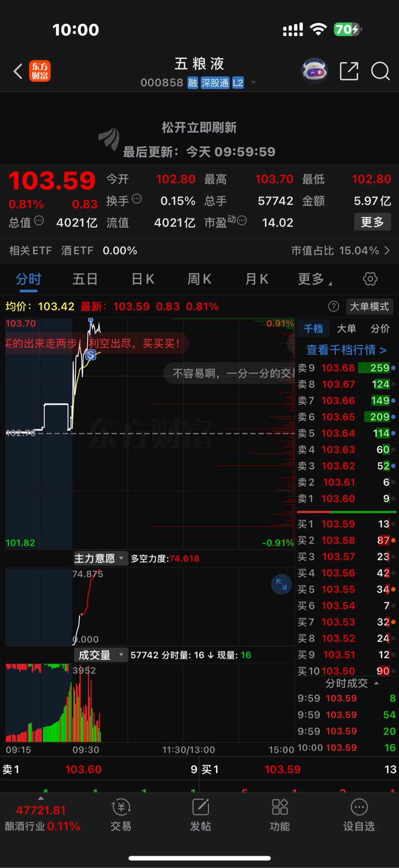399x868 pixels.
Task: Open the 酒ETF related ETF entry
Action: point(99,251)
